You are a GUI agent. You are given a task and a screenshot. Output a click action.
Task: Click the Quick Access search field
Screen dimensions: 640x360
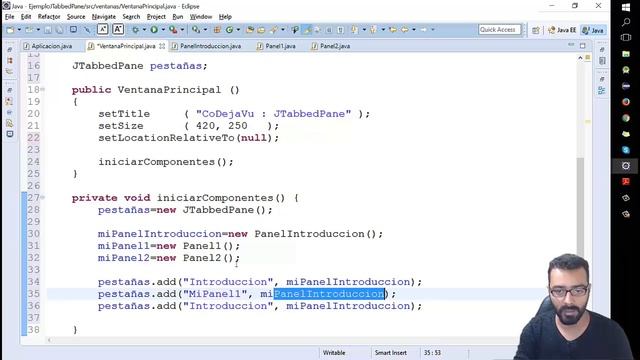coord(500,29)
